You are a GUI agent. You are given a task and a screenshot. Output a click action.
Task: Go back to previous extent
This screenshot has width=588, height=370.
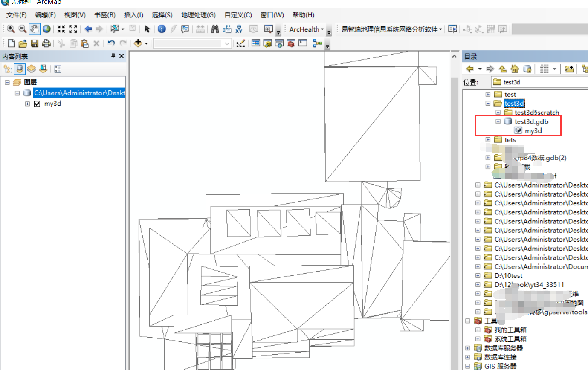pyautogui.click(x=88, y=29)
